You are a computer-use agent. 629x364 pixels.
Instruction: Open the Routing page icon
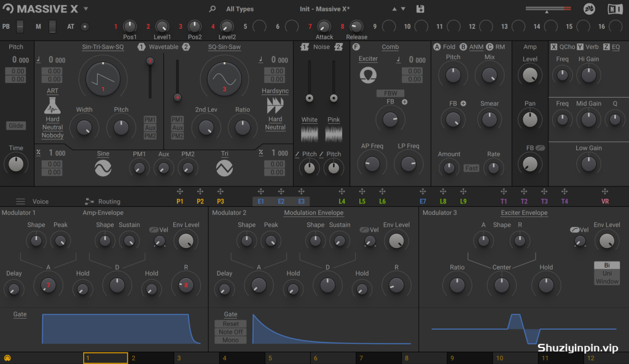coord(89,201)
